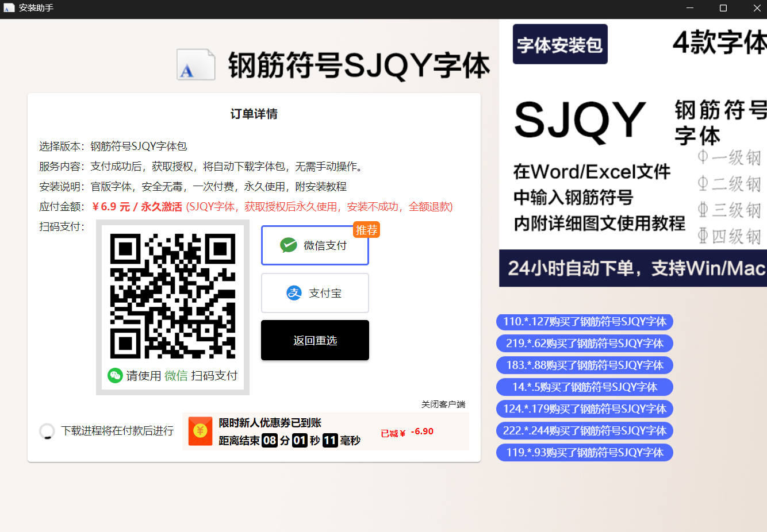Image resolution: width=767 pixels, height=532 pixels.
Task: Click purchase notice 124.*.179购买了钢筋符号SJQY字体
Action: [x=585, y=409]
